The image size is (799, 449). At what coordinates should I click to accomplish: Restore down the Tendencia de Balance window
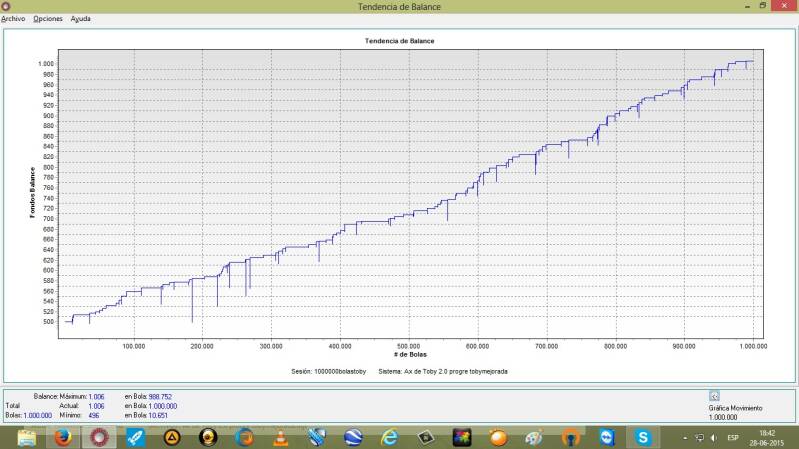pos(763,6)
